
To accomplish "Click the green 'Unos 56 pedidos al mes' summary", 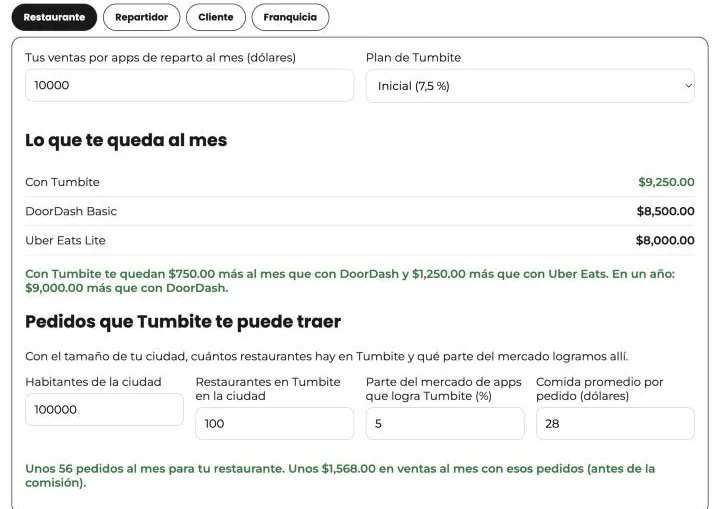I will click(340, 475).
